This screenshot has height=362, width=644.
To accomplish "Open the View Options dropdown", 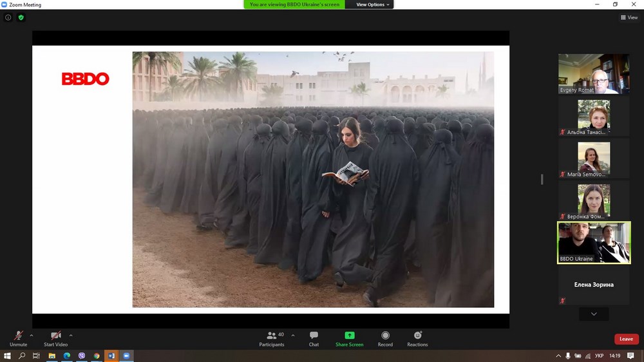I will [x=373, y=5].
